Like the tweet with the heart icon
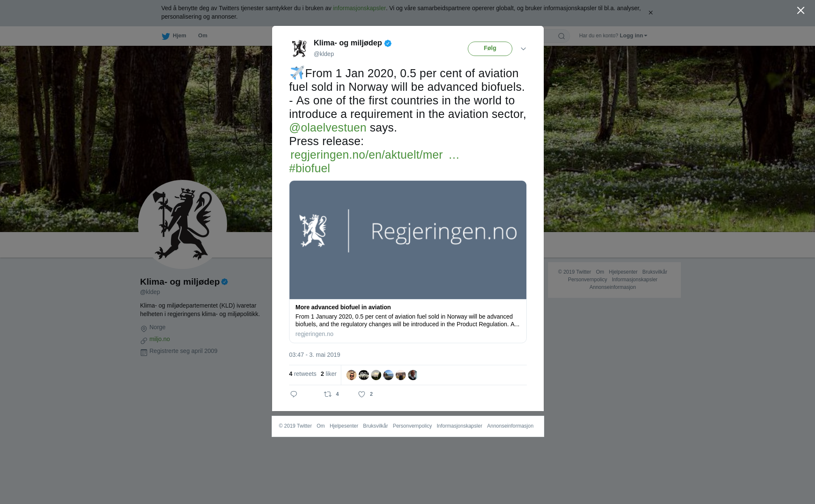This screenshot has height=504, width=815. point(362,394)
